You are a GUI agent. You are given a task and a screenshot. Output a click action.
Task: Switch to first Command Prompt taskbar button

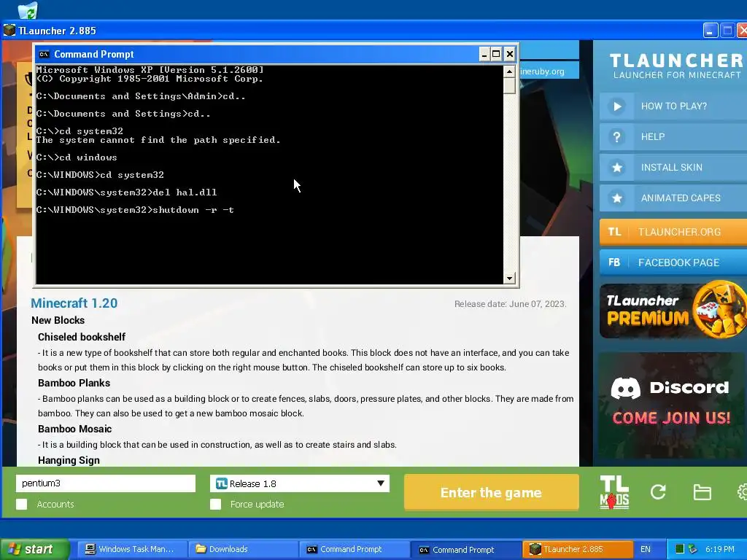355,549
